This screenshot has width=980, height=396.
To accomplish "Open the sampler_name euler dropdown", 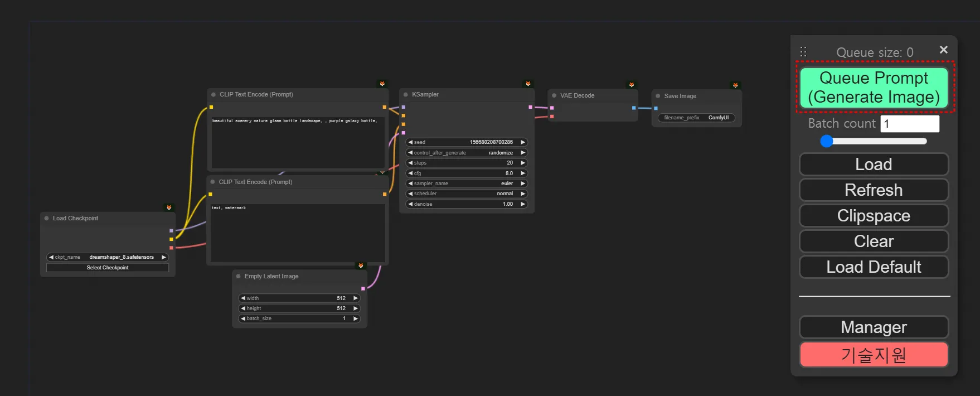I will pos(467,183).
